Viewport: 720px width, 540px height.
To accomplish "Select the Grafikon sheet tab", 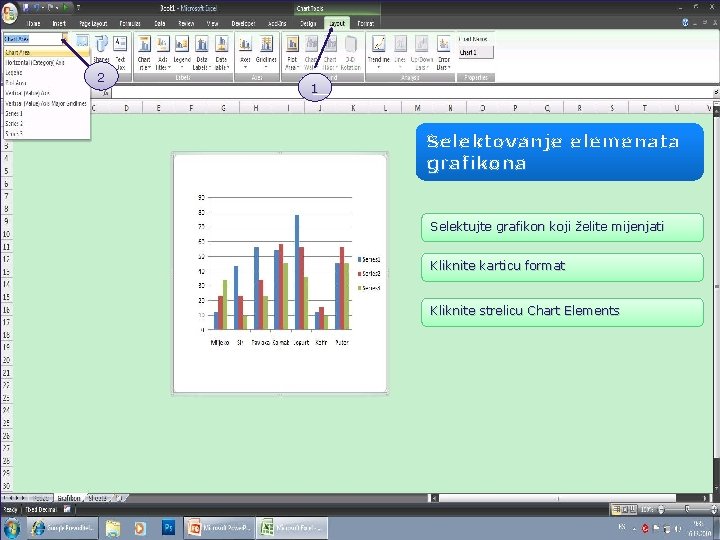I will [x=69, y=498].
